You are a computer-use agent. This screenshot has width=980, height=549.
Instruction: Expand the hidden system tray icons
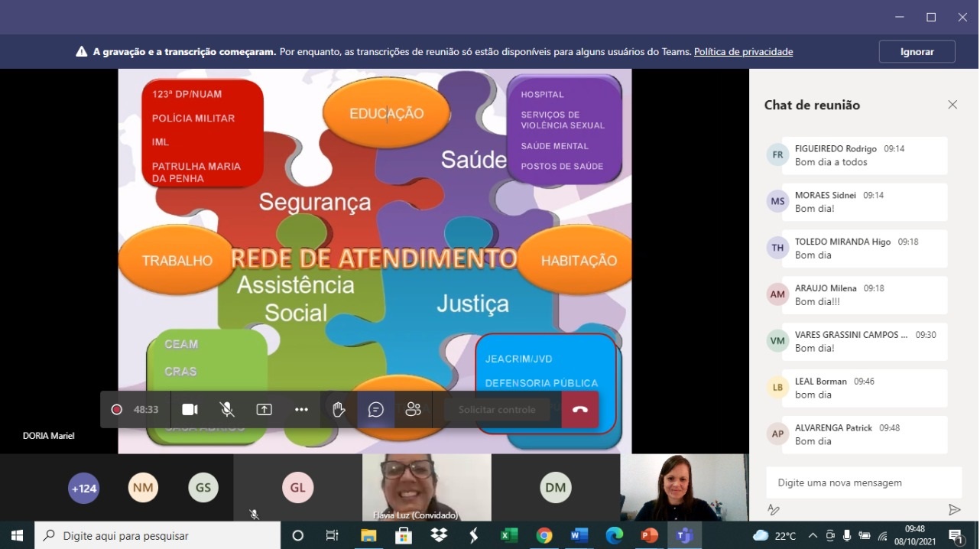(813, 535)
